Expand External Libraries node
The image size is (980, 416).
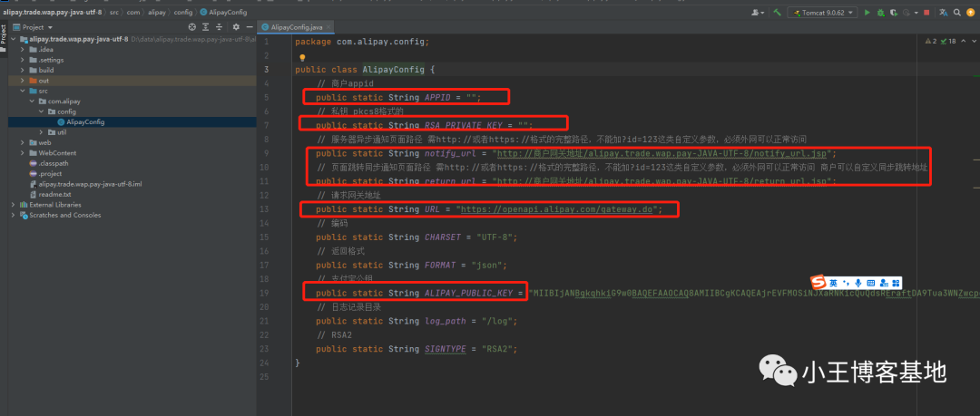tap(14, 205)
